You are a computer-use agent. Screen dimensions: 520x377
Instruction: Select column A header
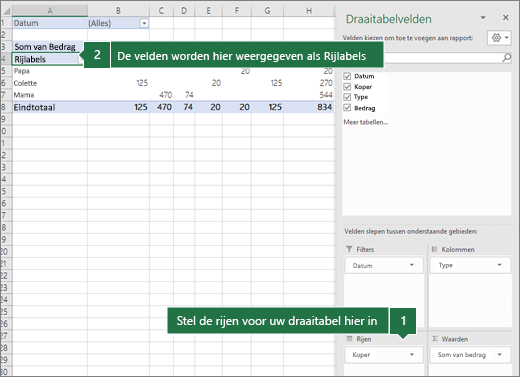click(50, 11)
